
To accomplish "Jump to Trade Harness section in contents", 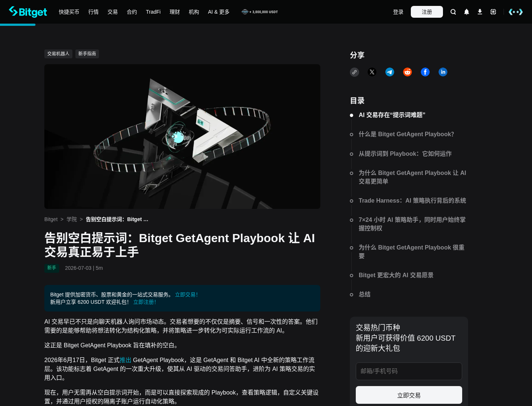I will (412, 200).
